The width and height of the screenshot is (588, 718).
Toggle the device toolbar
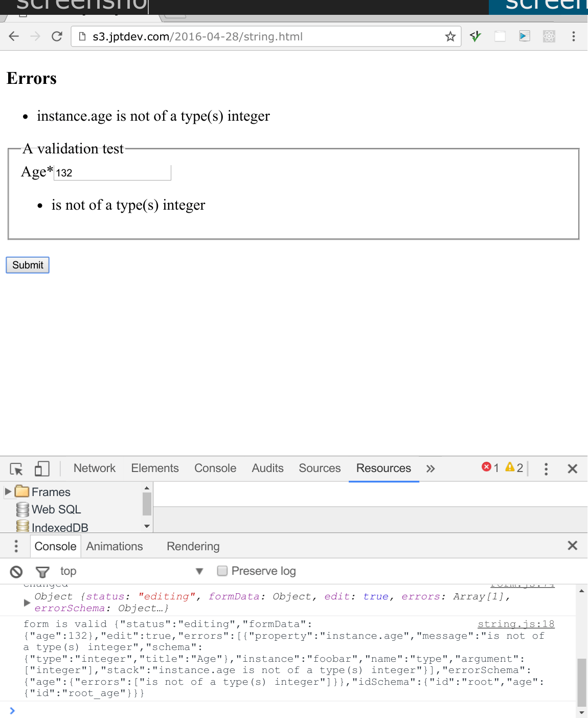point(42,468)
